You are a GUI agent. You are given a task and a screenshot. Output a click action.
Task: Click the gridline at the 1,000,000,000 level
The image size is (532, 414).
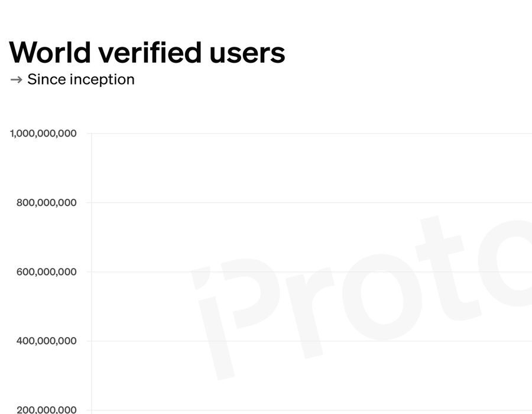(x=307, y=134)
